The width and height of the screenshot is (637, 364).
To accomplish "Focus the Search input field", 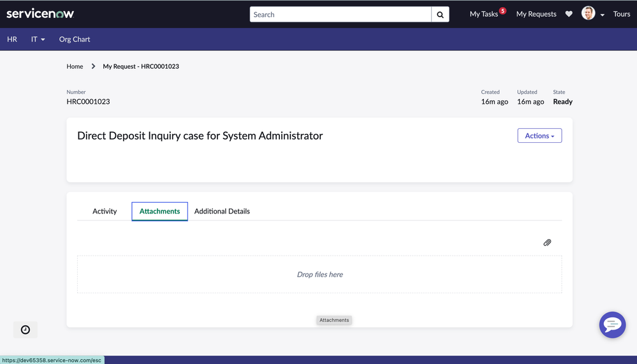I will (x=340, y=15).
